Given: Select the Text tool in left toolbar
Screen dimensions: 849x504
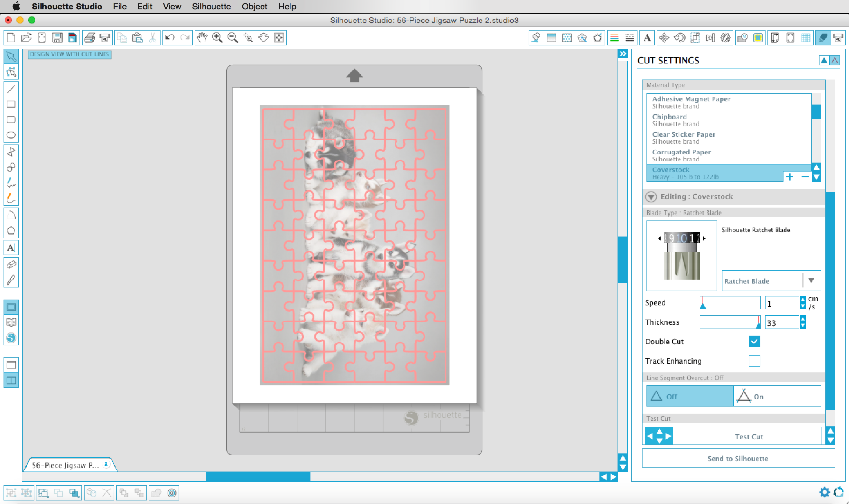Looking at the screenshot, I should pos(11,247).
